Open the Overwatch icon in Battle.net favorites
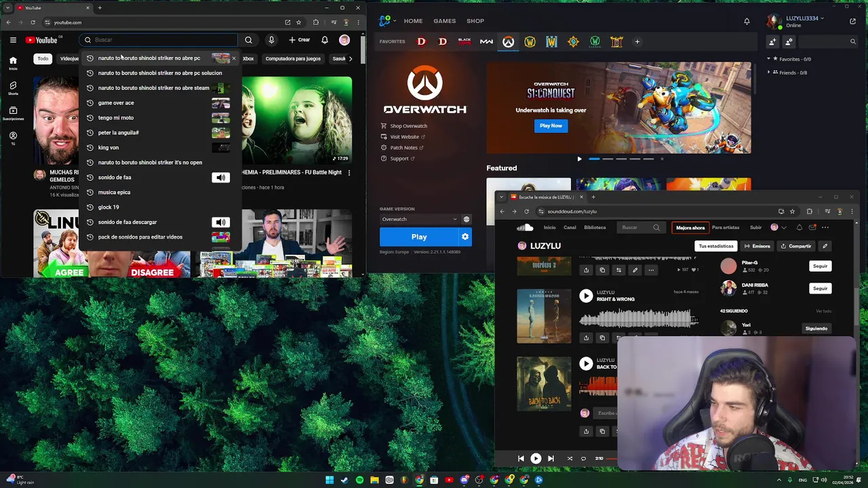This screenshot has width=868, height=488. click(508, 41)
